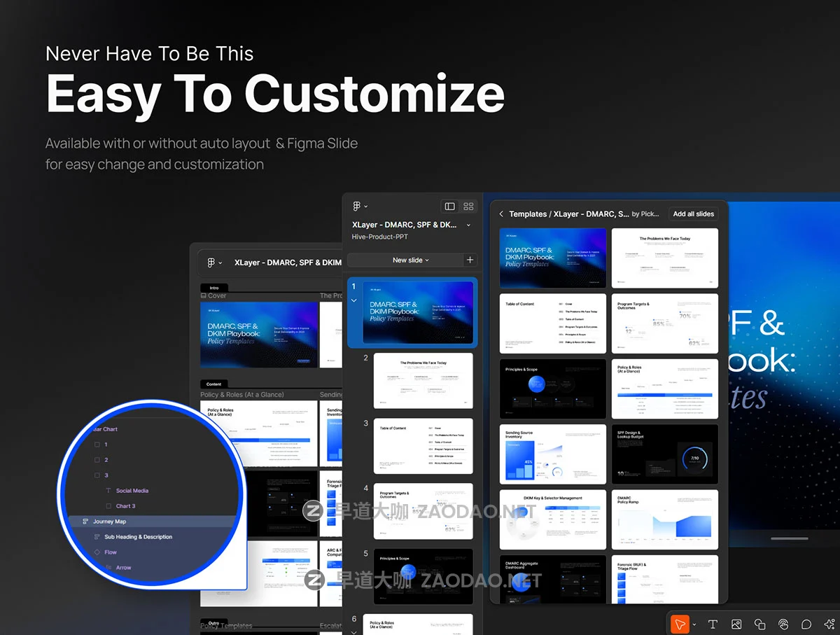Select slide 2 The Problems We Face Today
840x635 pixels.
[423, 381]
